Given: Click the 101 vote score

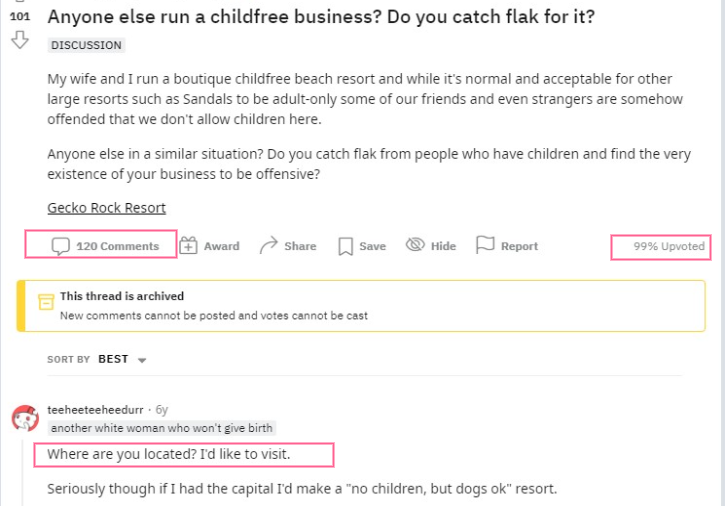Looking at the screenshot, I should coord(20,17).
